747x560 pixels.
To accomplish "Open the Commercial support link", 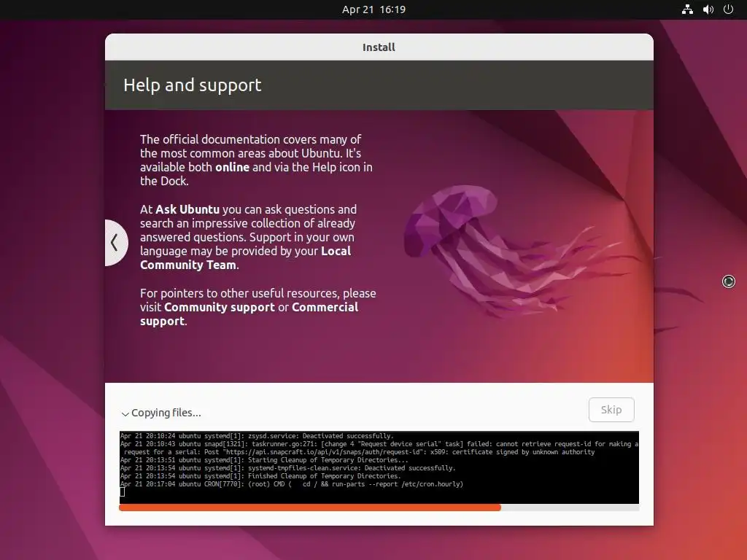I will click(x=249, y=314).
